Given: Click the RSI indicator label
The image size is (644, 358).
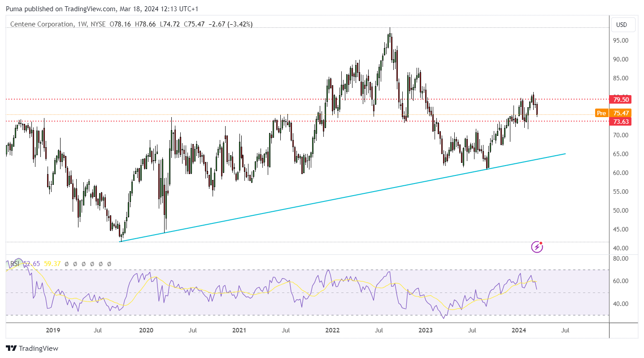Looking at the screenshot, I should 15,264.
